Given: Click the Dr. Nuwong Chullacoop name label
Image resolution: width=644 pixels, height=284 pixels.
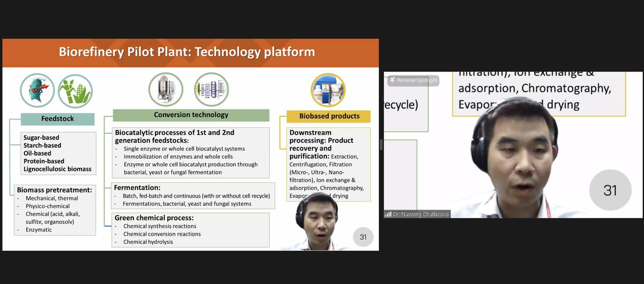Looking at the screenshot, I should point(421,214).
